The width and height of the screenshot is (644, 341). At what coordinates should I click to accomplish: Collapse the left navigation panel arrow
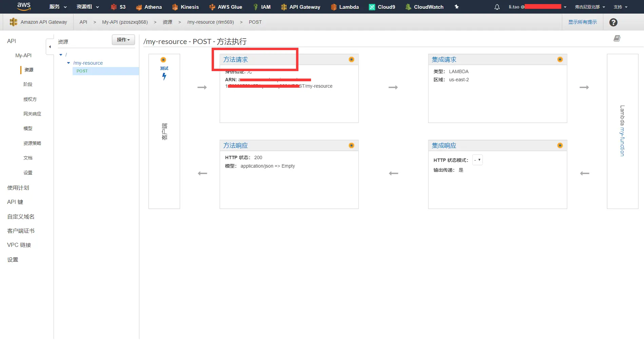pos(50,47)
